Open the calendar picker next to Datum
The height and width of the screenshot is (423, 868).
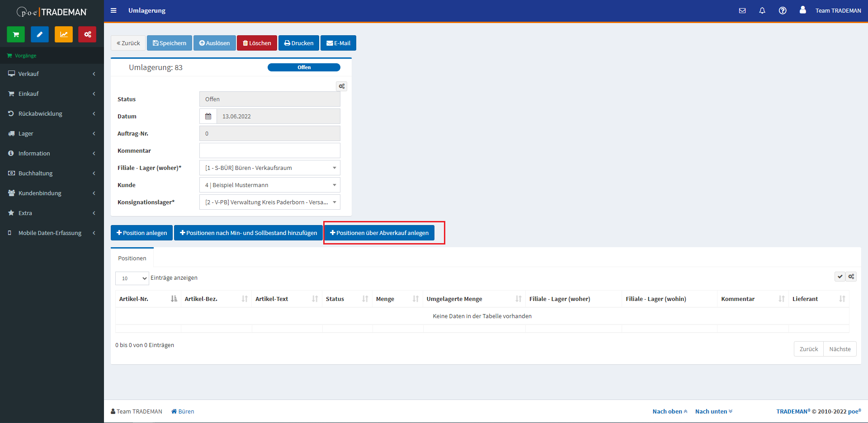tap(208, 116)
